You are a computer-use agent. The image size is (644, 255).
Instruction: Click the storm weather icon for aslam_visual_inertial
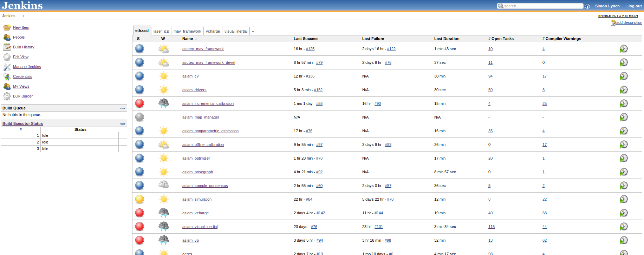(164, 227)
